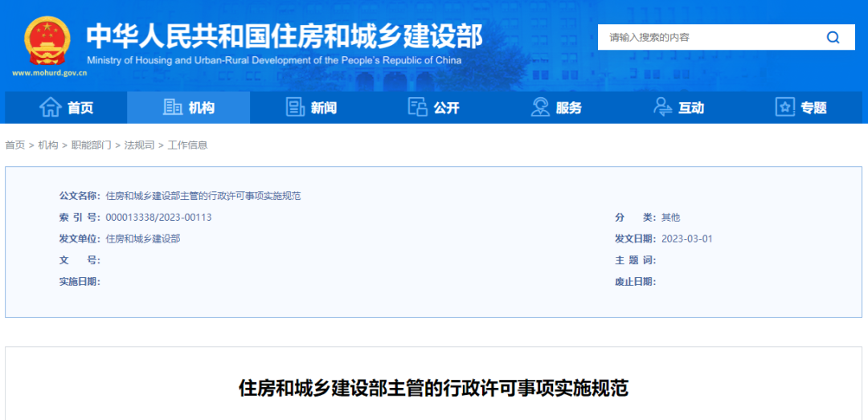Click the English ministry name subtitle
Screen dimensions: 868x420
[x=274, y=60]
